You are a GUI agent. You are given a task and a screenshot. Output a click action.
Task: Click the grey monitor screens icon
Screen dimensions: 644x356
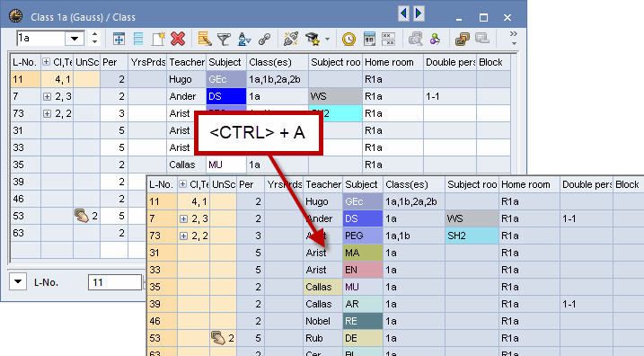click(x=481, y=39)
